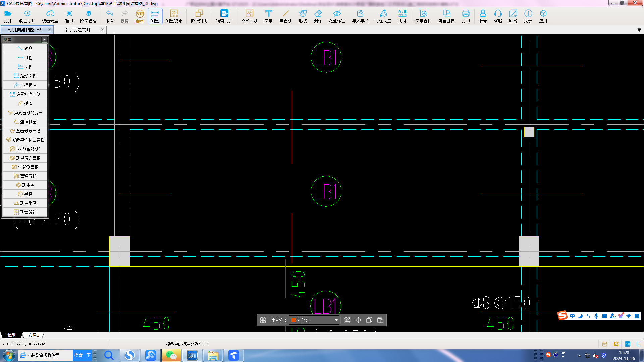
Task: Toggle 隐藏标注 hide annotations
Action: [336, 16]
